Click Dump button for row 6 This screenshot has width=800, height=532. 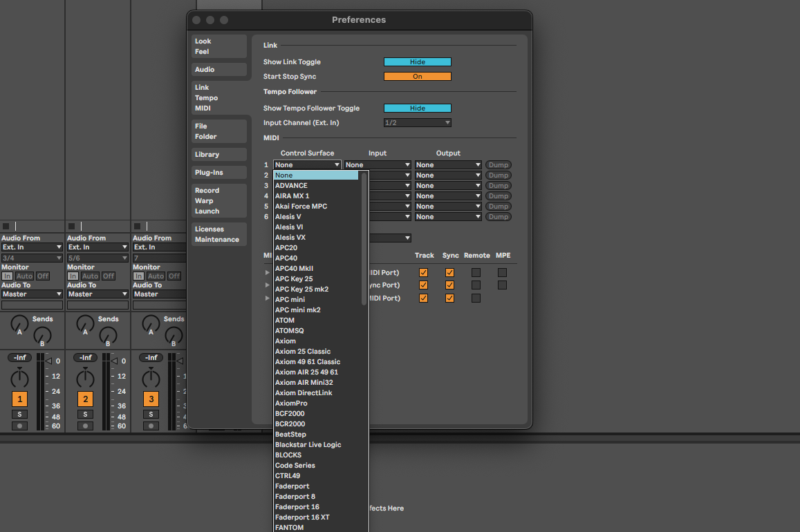click(498, 217)
